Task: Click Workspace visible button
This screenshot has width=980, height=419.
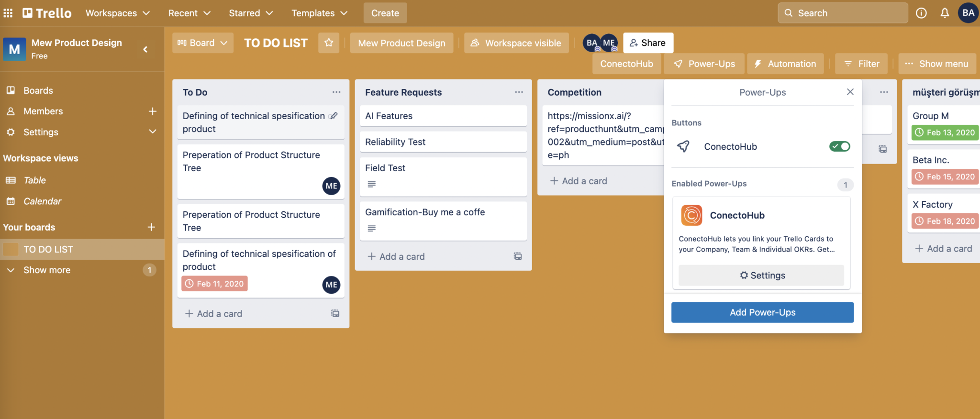Action: tap(516, 43)
